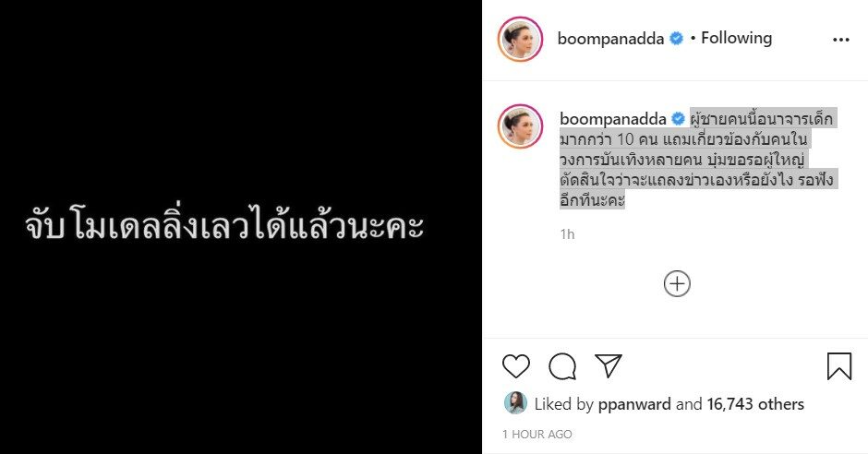Toggle the Following status

click(x=736, y=38)
